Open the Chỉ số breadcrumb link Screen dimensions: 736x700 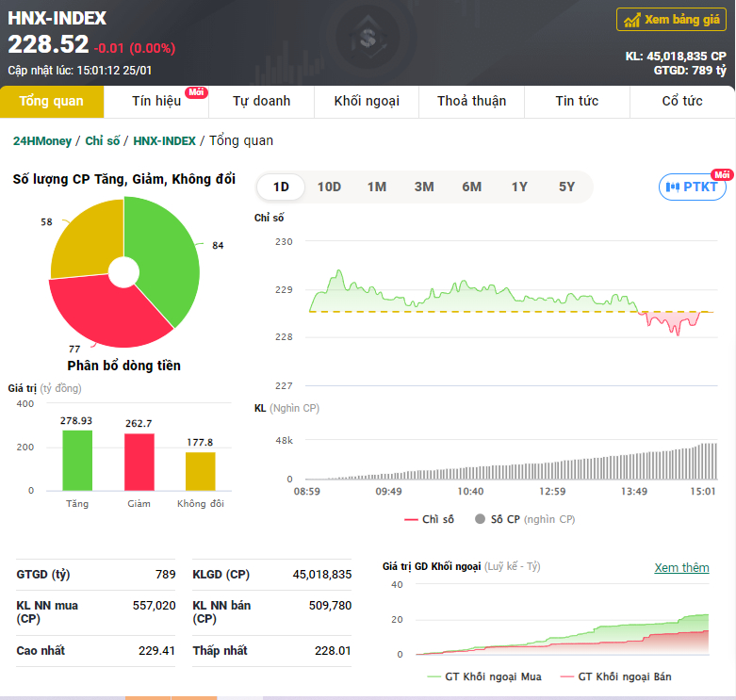point(103,141)
